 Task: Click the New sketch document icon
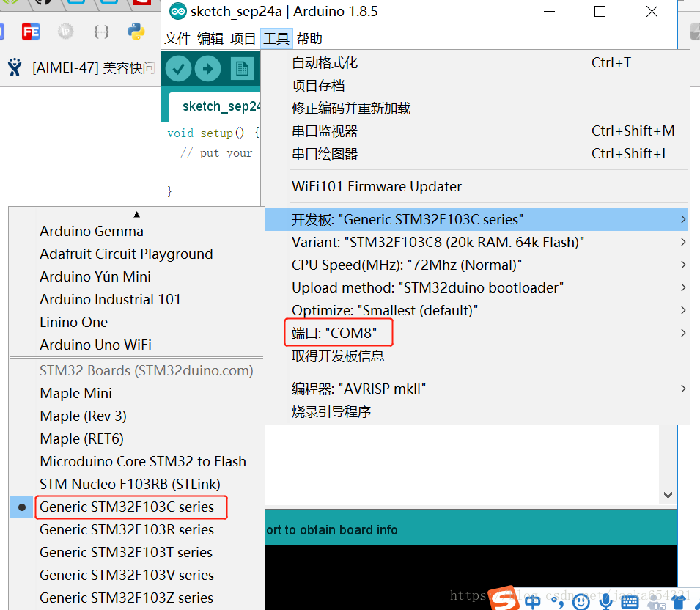(242, 69)
